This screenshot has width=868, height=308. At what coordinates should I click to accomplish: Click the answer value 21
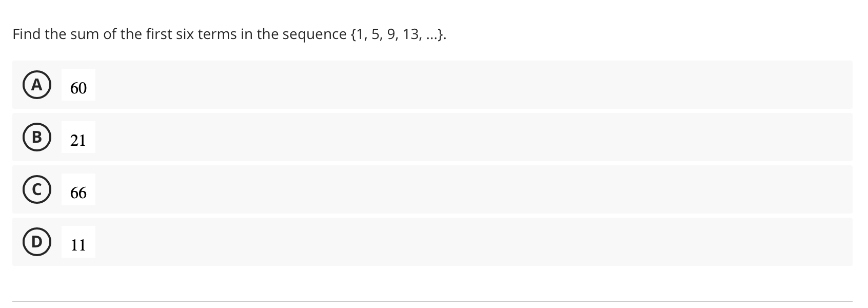coord(78,140)
